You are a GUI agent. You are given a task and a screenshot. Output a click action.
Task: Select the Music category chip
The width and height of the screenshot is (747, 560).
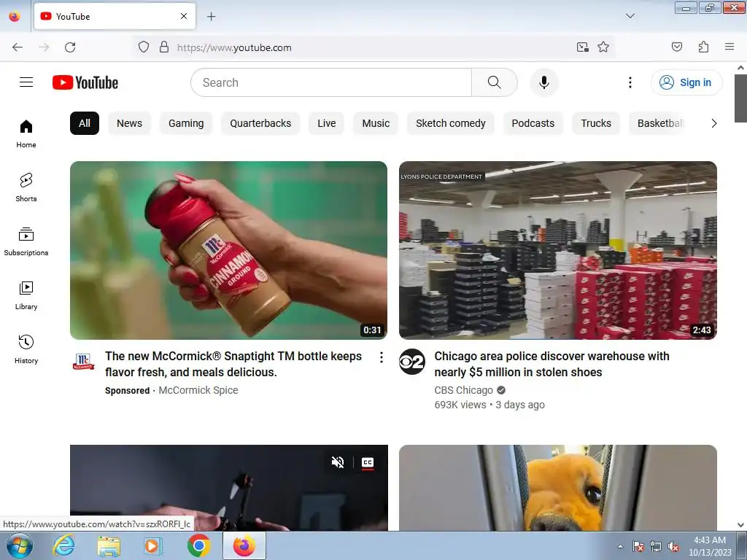(x=376, y=123)
